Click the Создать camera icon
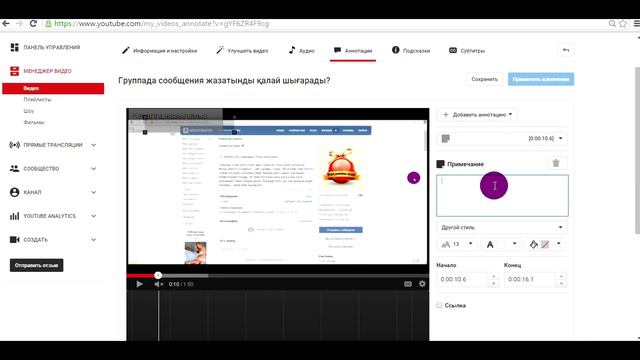 pos(15,240)
